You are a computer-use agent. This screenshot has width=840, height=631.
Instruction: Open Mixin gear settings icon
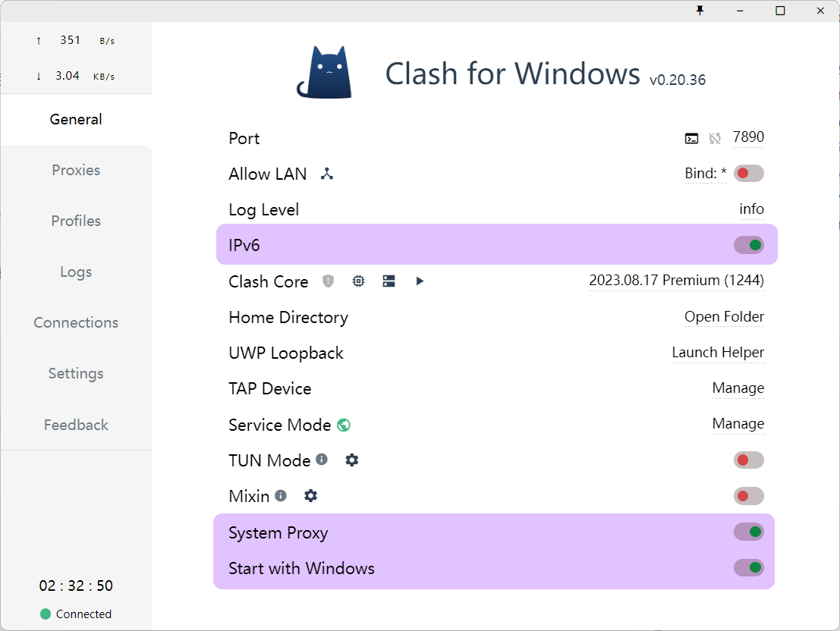coord(310,496)
